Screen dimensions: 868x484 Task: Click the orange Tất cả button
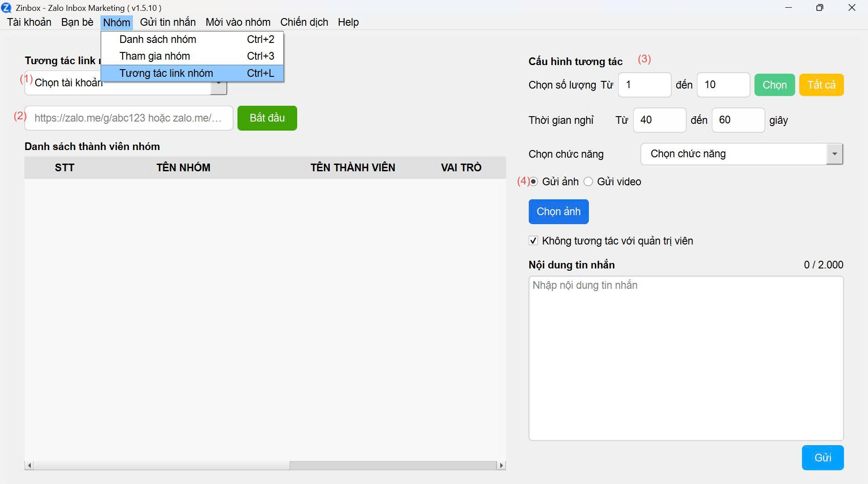point(821,85)
